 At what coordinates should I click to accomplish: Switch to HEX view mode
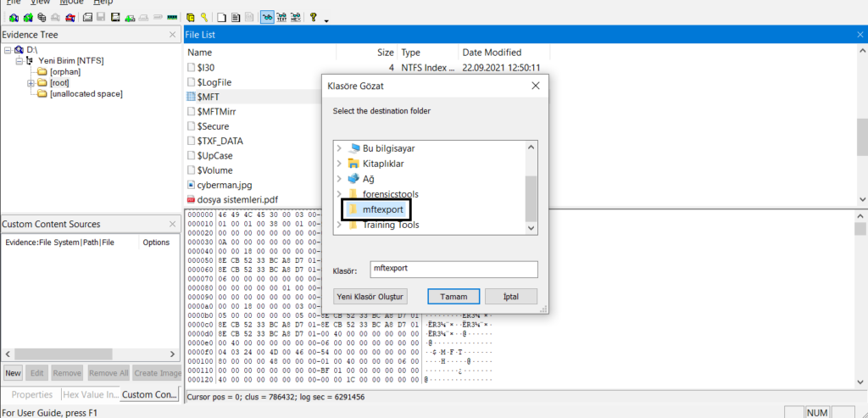pyautogui.click(x=295, y=17)
